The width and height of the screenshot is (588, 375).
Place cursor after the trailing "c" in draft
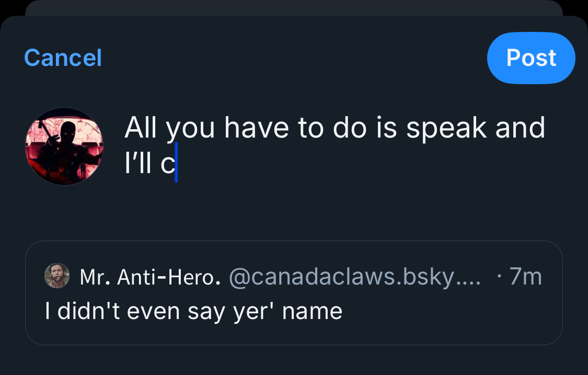click(176, 164)
